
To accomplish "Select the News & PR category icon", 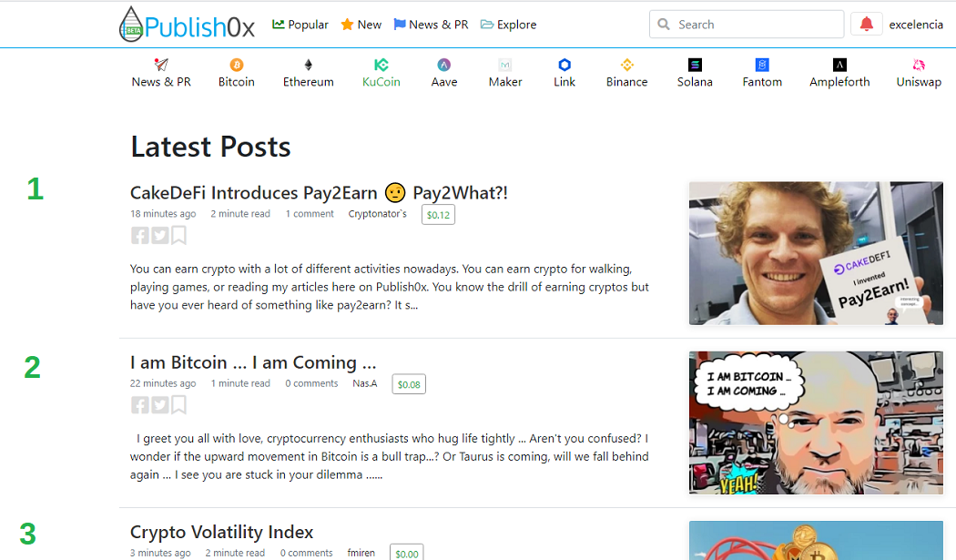I will click(x=161, y=65).
